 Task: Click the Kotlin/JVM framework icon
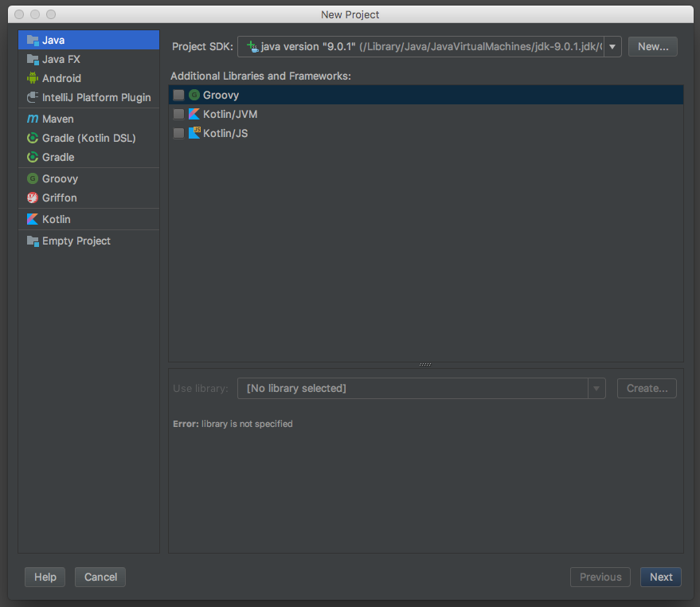194,115
